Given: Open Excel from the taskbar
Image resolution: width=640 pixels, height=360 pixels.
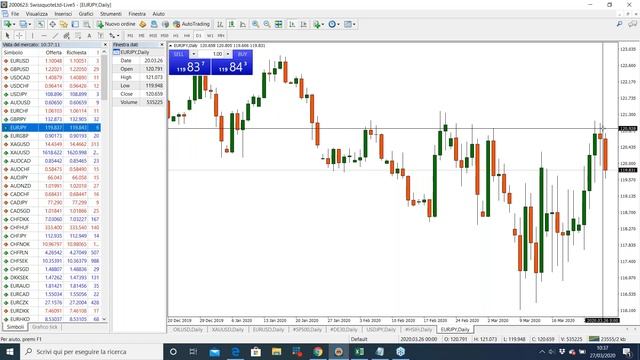Looking at the screenshot, I should click(x=359, y=351).
